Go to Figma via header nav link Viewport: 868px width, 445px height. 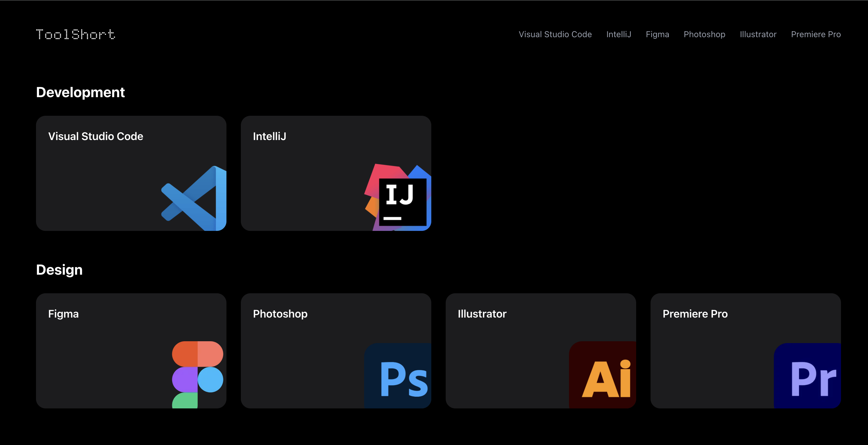coord(657,34)
